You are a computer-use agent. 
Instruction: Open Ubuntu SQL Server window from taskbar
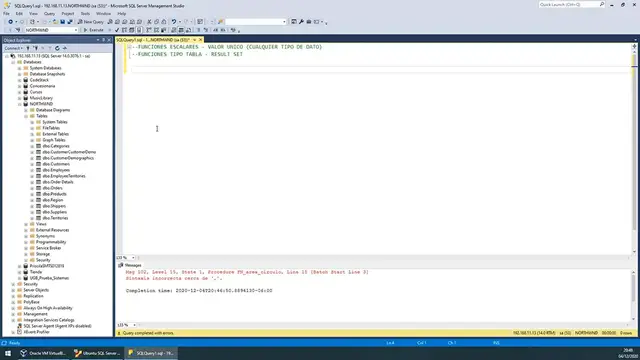click(x=97, y=353)
